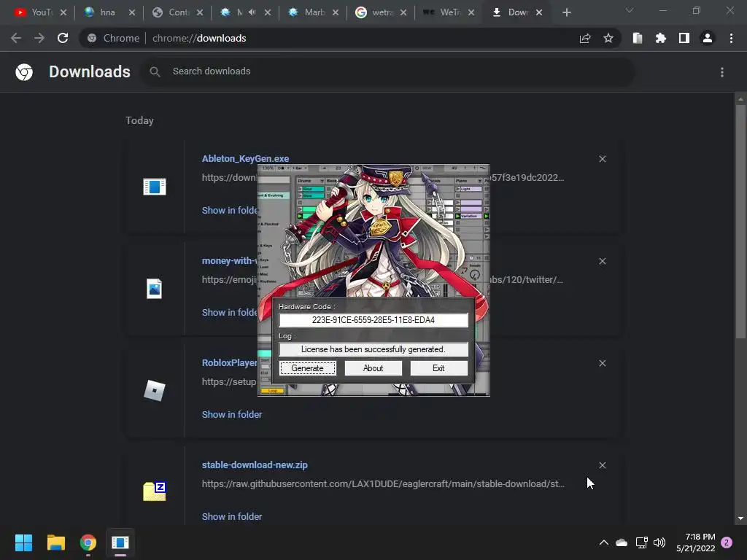This screenshot has width=747, height=560.
Task: Click the Generate button in keygen dialog
Action: coord(307,368)
